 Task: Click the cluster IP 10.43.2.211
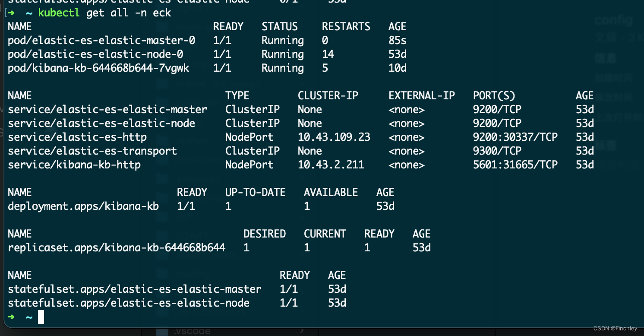(x=331, y=165)
